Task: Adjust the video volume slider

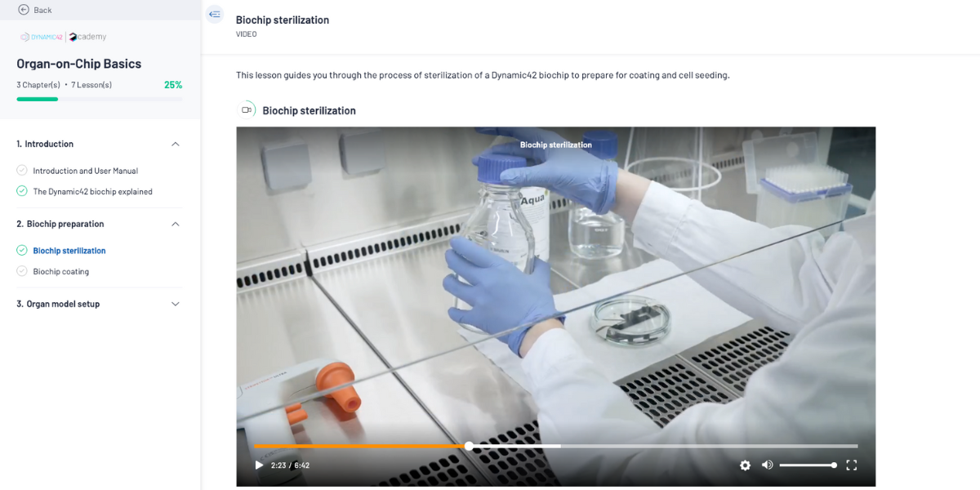Action: tap(807, 465)
